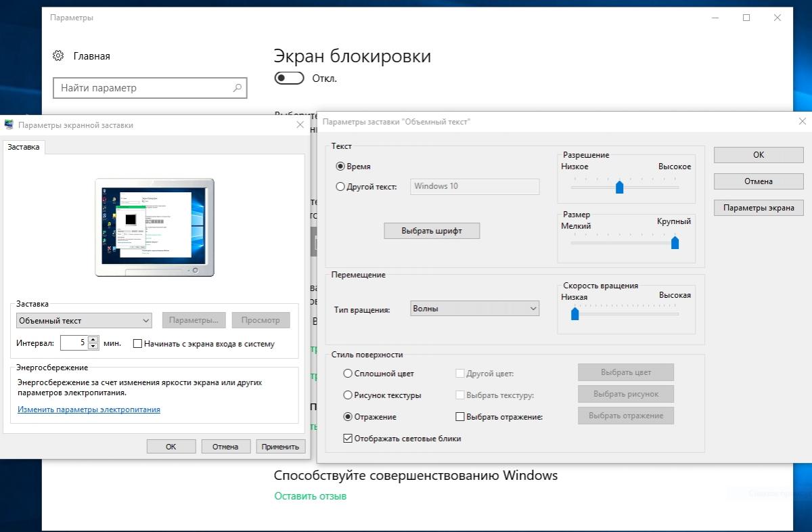The width and height of the screenshot is (812, 532).
Task: Expand the 'Тип вращения' dropdown
Action: point(474,309)
